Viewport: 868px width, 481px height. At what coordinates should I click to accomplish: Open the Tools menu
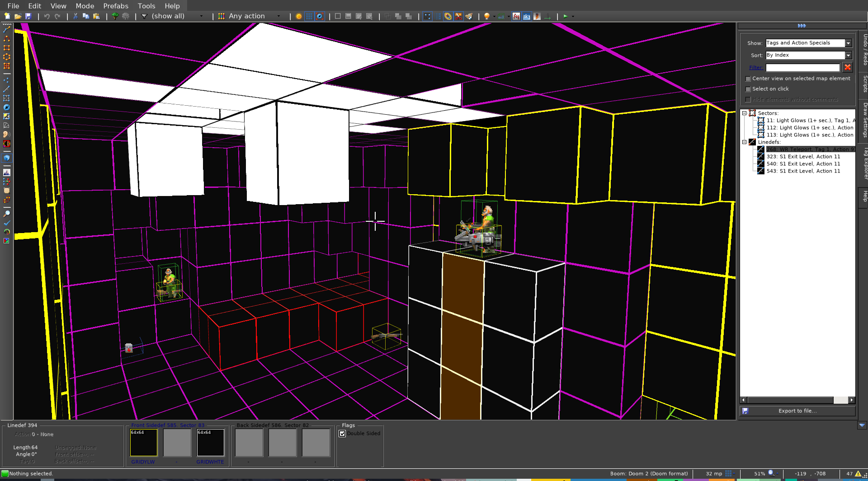(x=146, y=6)
